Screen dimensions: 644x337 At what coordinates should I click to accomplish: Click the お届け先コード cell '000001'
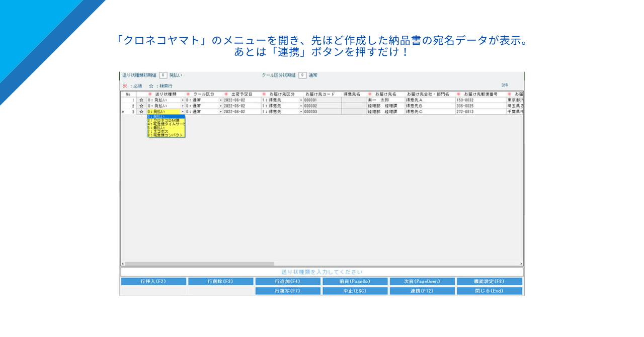pyautogui.click(x=322, y=100)
